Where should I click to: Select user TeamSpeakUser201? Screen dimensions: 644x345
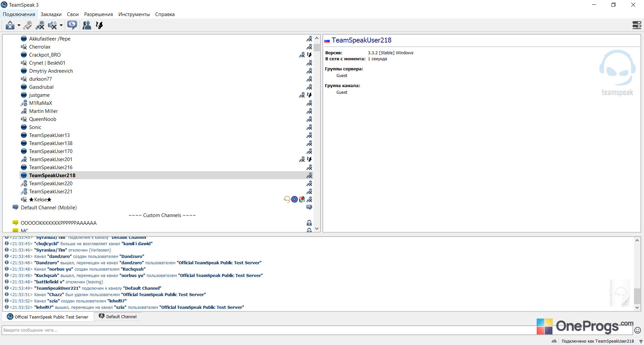(51, 159)
